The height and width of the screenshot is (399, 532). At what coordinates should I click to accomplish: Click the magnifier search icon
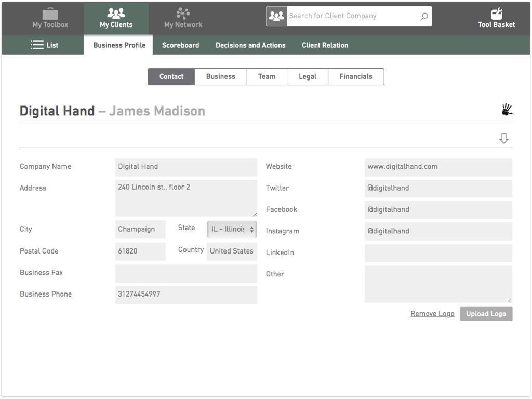[x=424, y=16]
